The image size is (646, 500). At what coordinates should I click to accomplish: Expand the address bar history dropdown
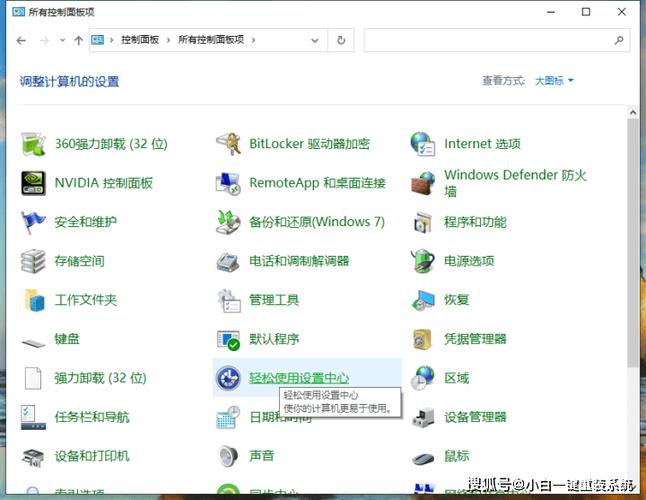[x=315, y=40]
